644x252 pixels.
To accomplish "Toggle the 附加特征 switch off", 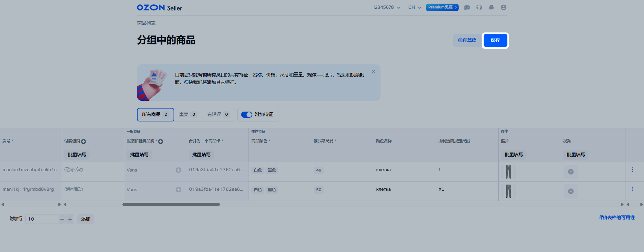I will point(247,114).
